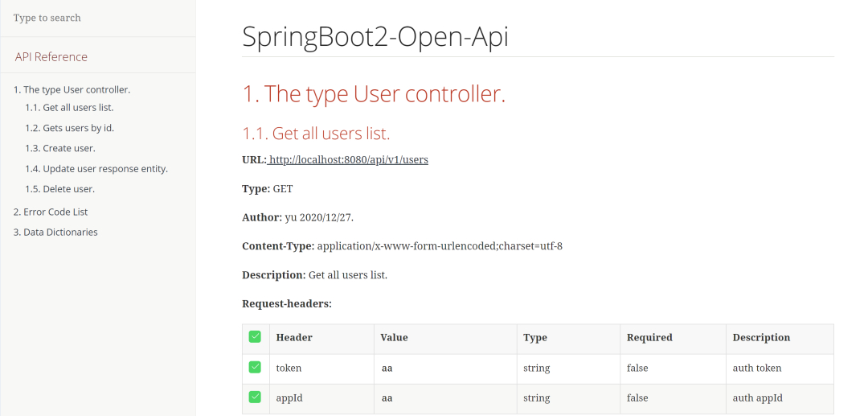Toggle the select-all checkbox in table header

coord(255,337)
